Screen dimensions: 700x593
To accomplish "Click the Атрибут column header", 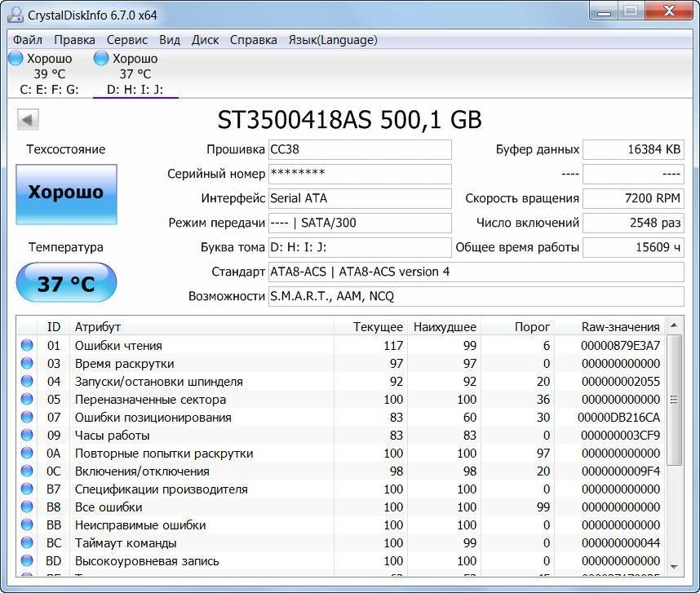I will pyautogui.click(x=202, y=327).
